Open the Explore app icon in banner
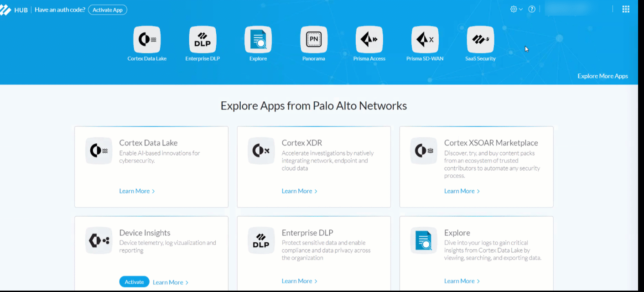 258,40
